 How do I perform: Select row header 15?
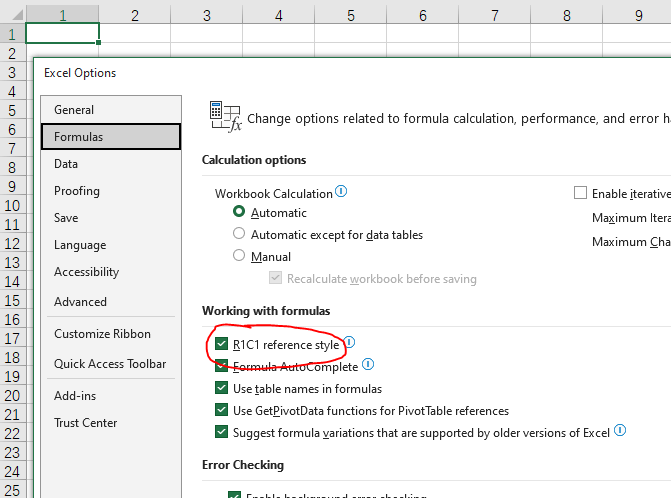click(12, 300)
